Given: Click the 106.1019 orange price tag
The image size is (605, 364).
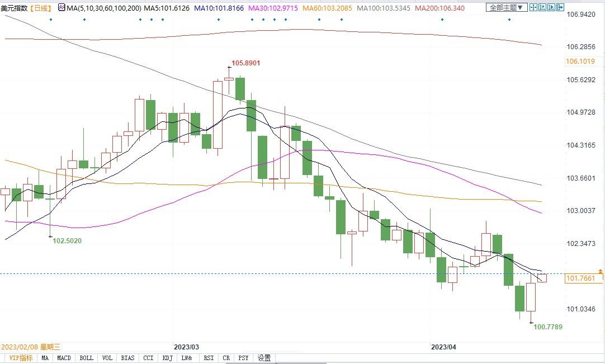Looking at the screenshot, I should click(x=580, y=61).
